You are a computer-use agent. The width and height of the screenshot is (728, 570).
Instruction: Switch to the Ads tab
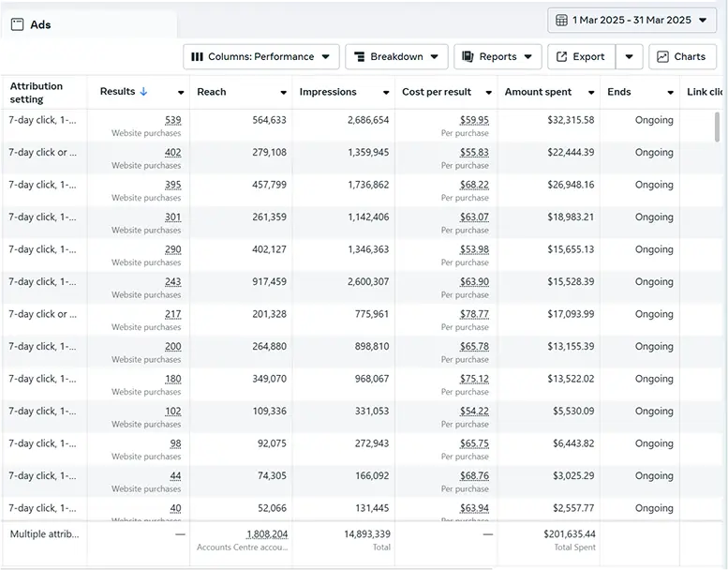point(40,25)
